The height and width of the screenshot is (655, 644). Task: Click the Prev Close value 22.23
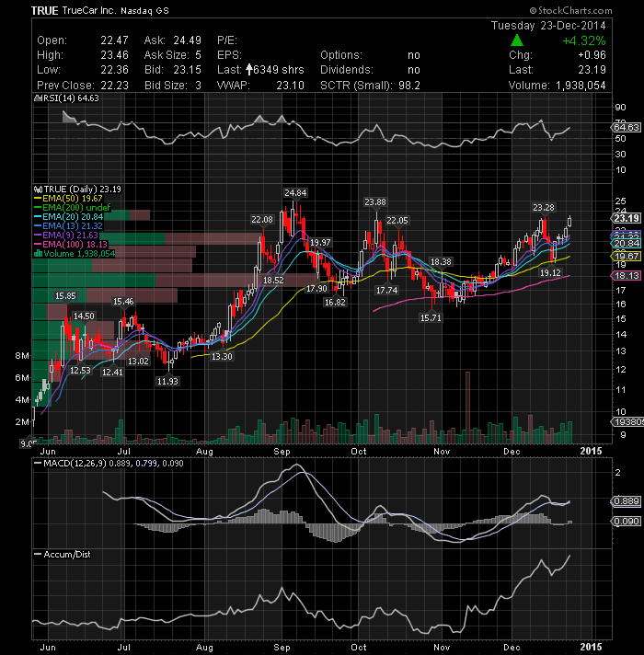click(114, 86)
